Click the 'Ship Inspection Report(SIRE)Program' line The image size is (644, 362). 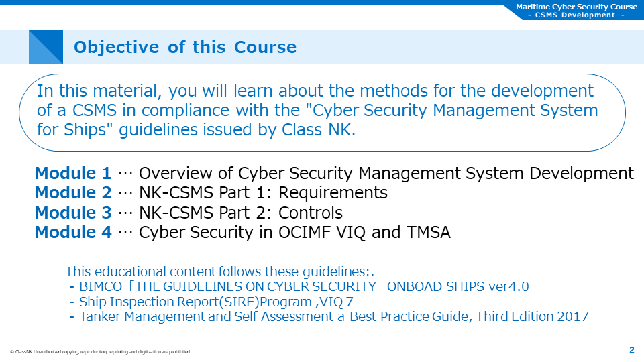pyautogui.click(x=216, y=302)
